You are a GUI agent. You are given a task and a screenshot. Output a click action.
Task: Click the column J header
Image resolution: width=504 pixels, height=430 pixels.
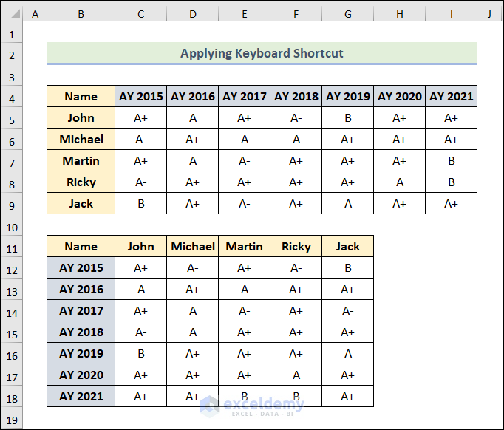pos(488,14)
